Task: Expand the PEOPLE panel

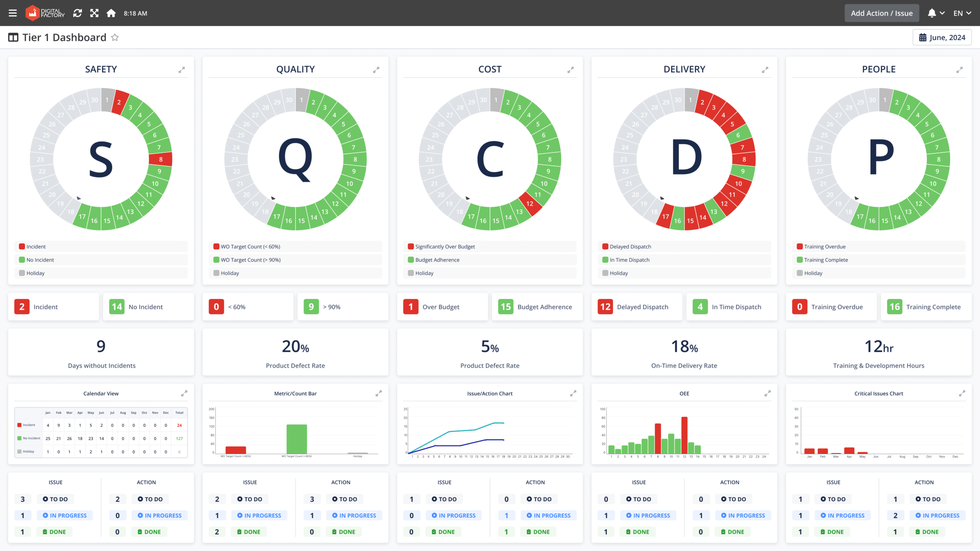Action: [x=960, y=70]
